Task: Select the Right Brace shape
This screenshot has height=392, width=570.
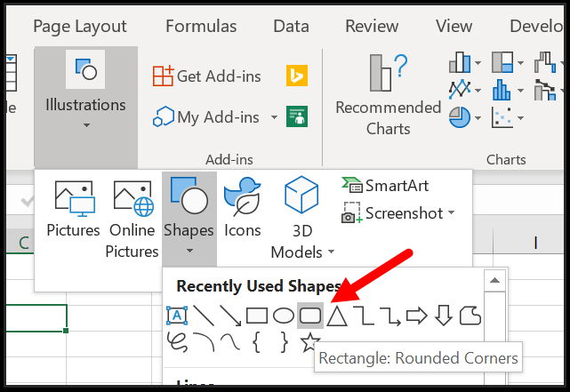Action: (284, 342)
